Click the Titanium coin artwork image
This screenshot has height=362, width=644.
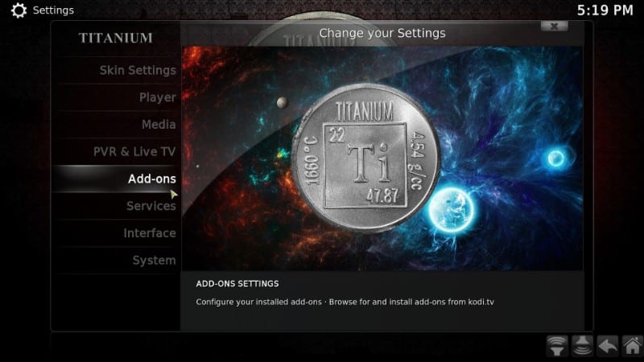point(365,158)
